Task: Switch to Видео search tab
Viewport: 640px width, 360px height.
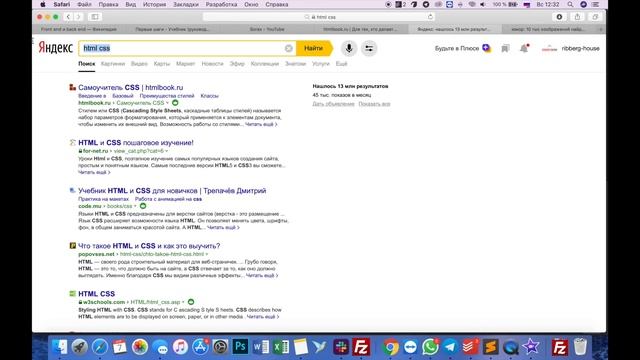Action: [139, 64]
